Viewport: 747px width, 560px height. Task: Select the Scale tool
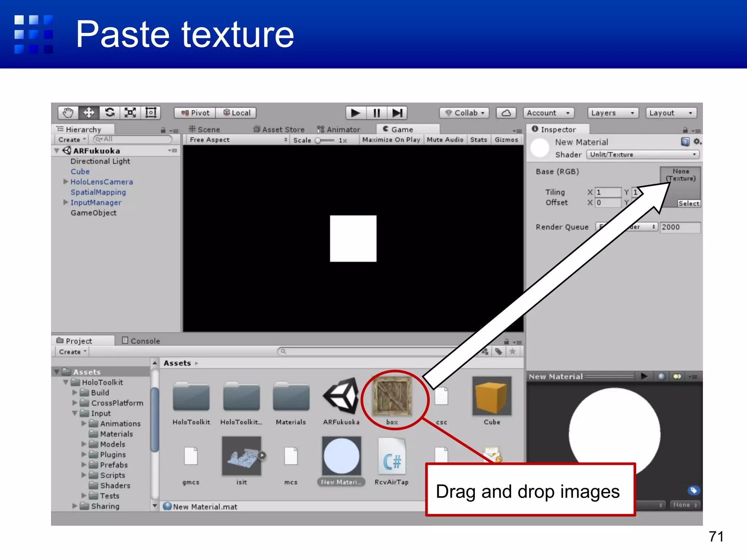tap(130, 113)
